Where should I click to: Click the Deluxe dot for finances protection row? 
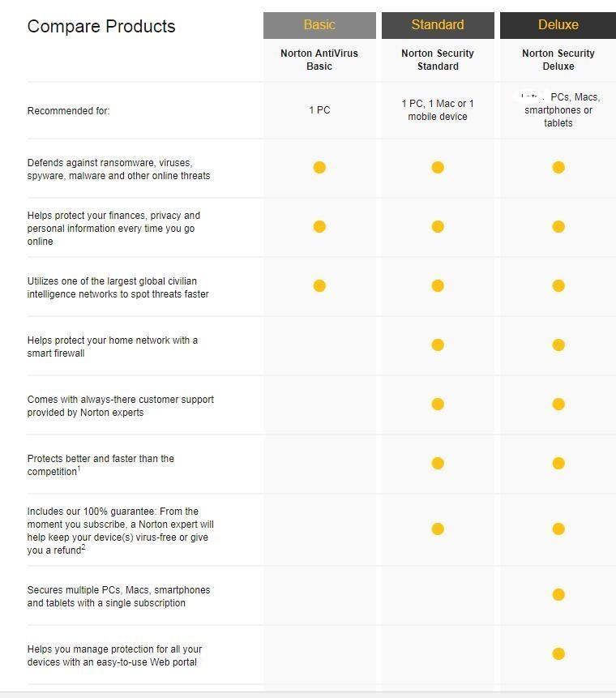pos(558,226)
